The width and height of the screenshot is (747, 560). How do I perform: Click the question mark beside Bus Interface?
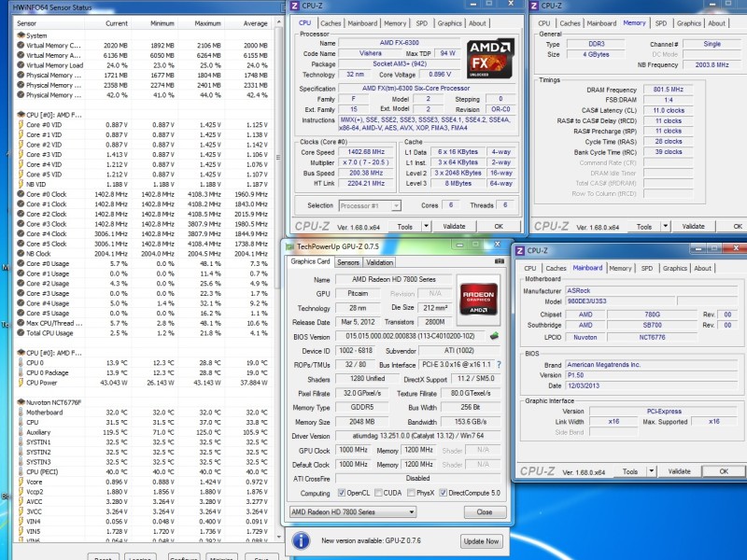[499, 365]
